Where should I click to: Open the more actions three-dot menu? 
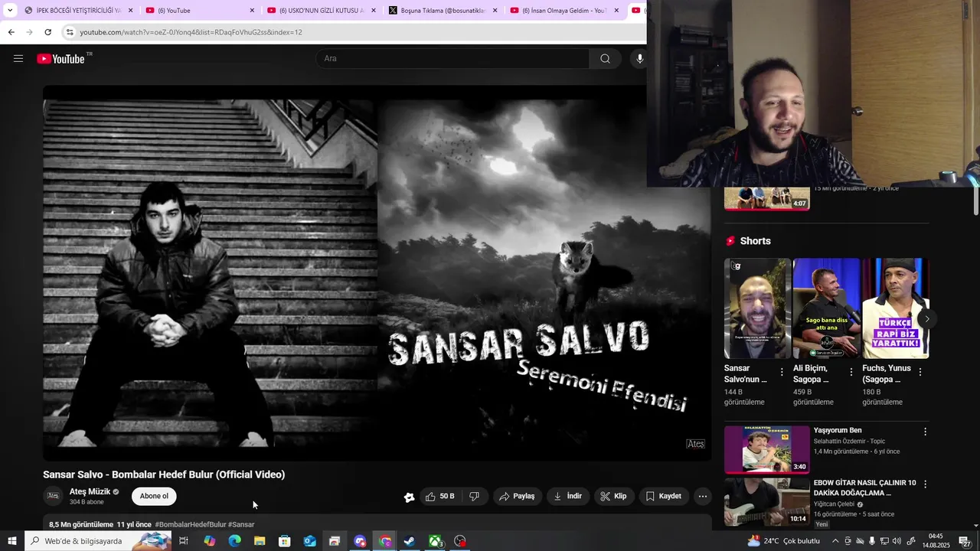[703, 496]
